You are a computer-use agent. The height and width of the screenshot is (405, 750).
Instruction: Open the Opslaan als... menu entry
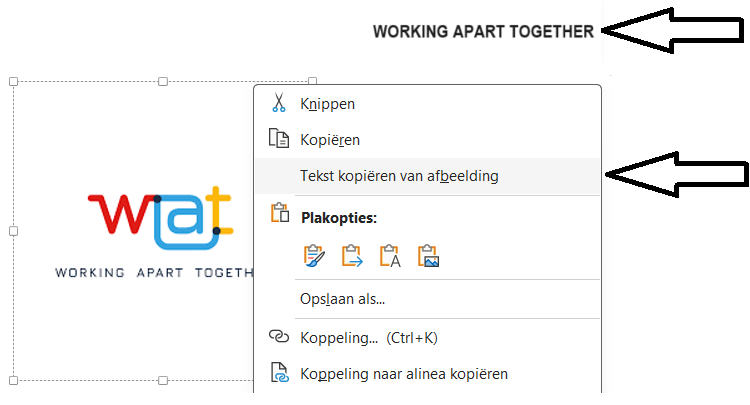pos(343,298)
